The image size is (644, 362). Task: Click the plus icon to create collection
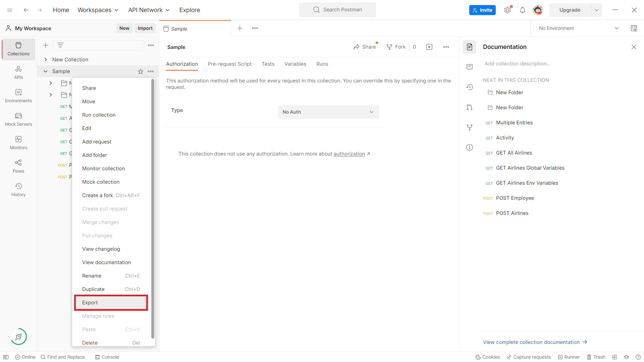click(46, 45)
